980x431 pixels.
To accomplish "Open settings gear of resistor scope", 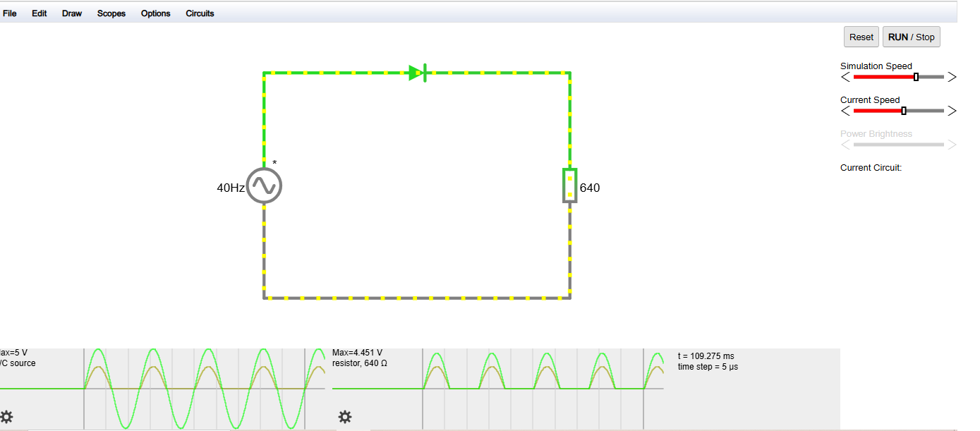I will point(345,417).
